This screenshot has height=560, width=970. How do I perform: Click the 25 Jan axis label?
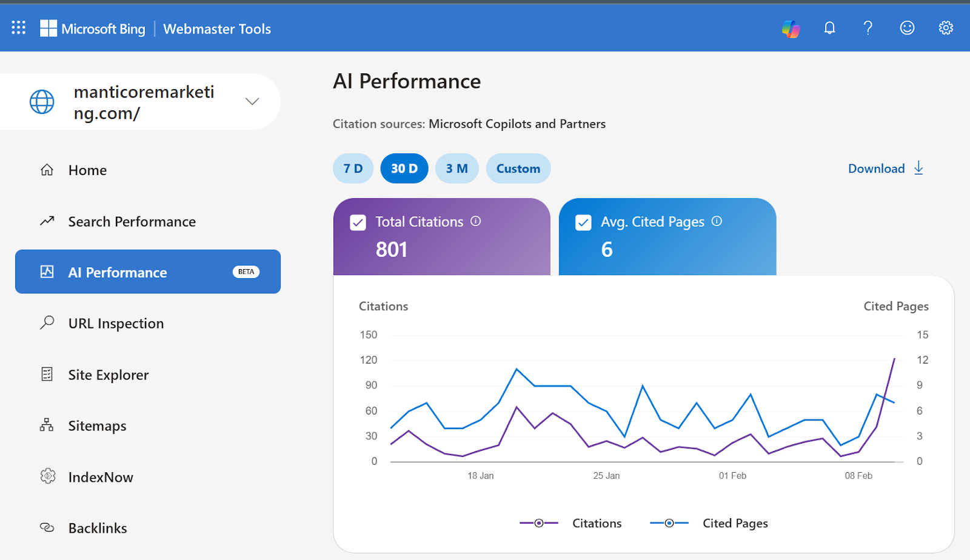pyautogui.click(x=606, y=476)
